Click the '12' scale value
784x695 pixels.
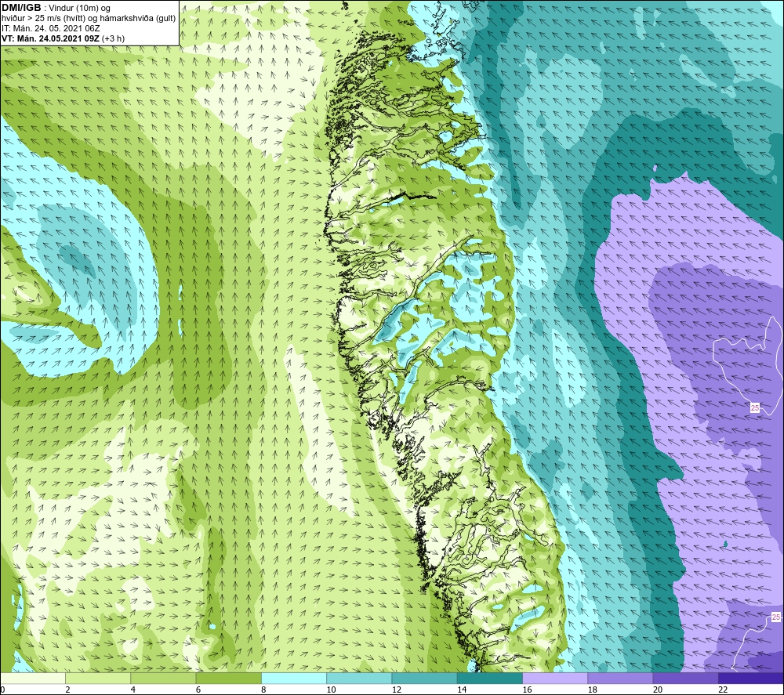pyautogui.click(x=397, y=690)
